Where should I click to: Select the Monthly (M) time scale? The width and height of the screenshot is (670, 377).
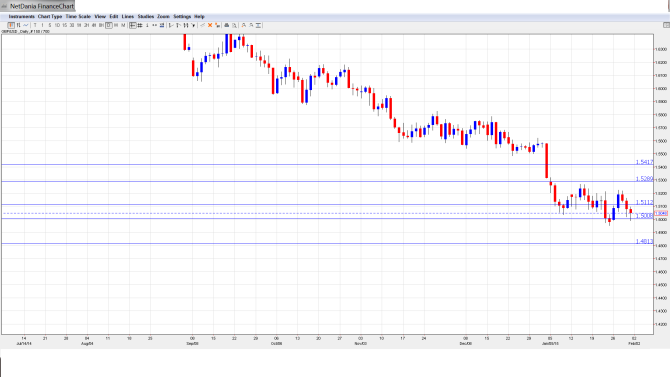[123, 25]
